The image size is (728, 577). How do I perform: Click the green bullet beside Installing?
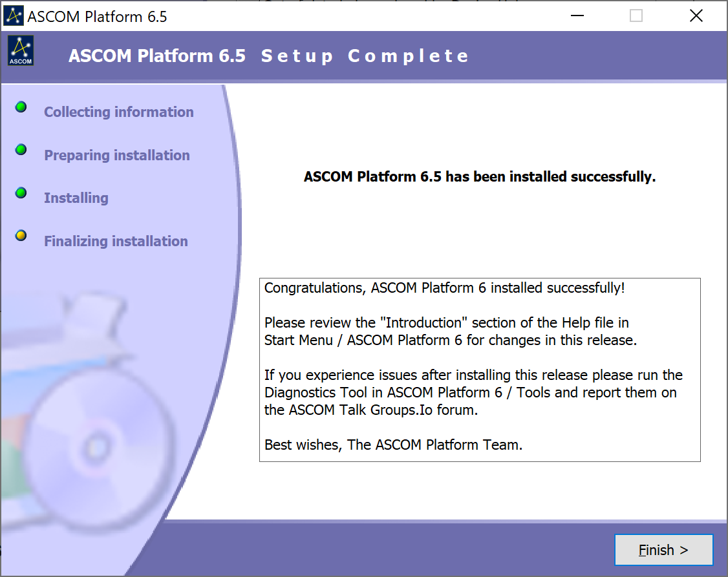click(21, 193)
